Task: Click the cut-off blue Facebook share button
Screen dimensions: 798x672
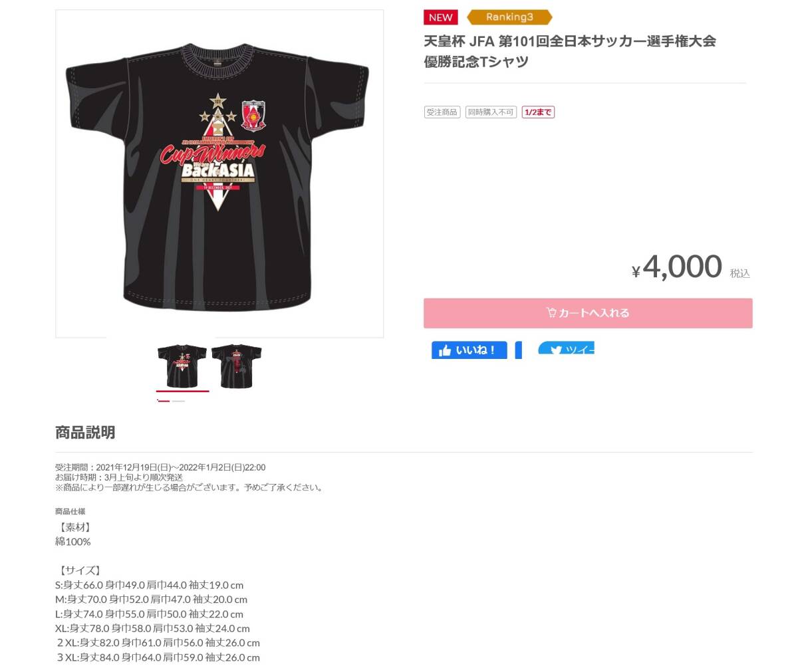Action: point(519,350)
